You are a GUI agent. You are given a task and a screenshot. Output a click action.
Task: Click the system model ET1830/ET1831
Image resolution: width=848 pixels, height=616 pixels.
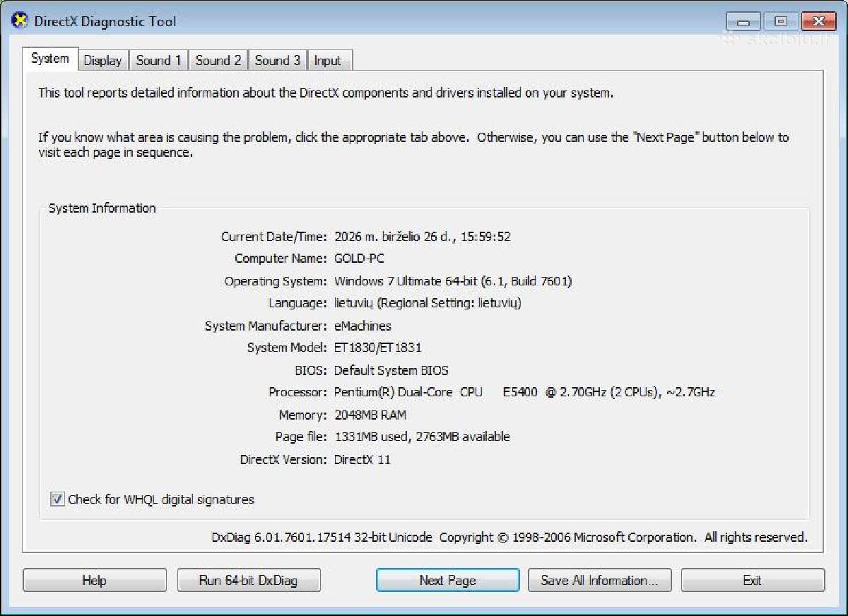(378, 348)
